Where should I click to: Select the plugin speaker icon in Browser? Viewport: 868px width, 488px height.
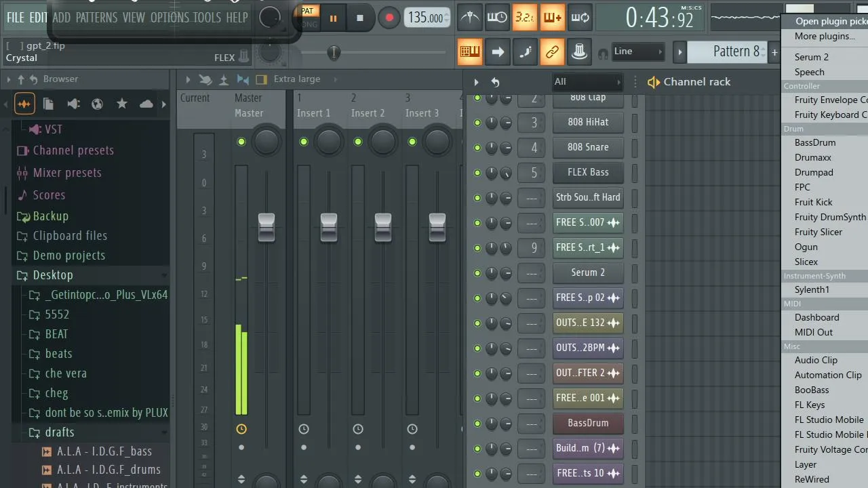point(73,104)
